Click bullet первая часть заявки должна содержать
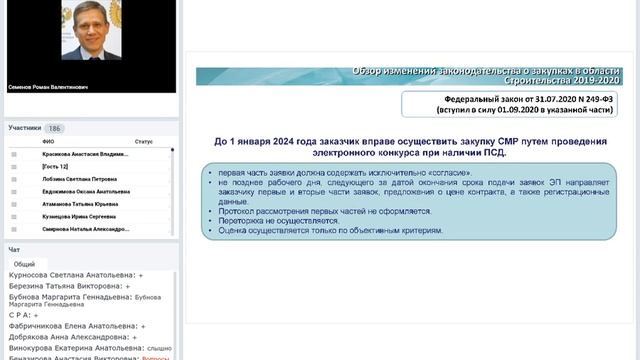The height and width of the screenshot is (360, 640). [346, 173]
